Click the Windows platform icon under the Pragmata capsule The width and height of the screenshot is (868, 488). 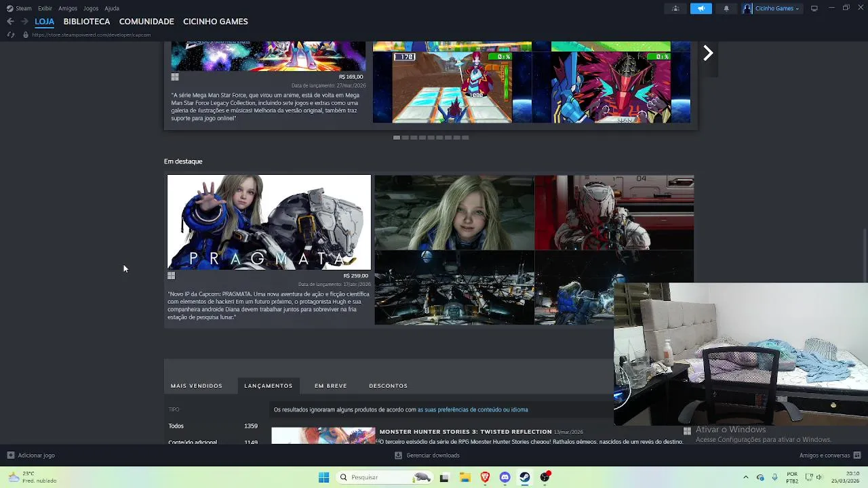point(172,276)
